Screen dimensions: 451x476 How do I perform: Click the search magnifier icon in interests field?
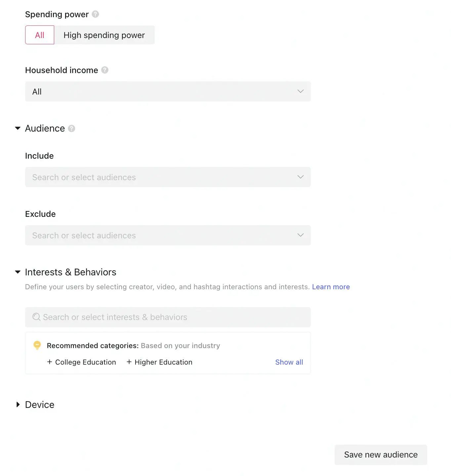pyautogui.click(x=36, y=317)
